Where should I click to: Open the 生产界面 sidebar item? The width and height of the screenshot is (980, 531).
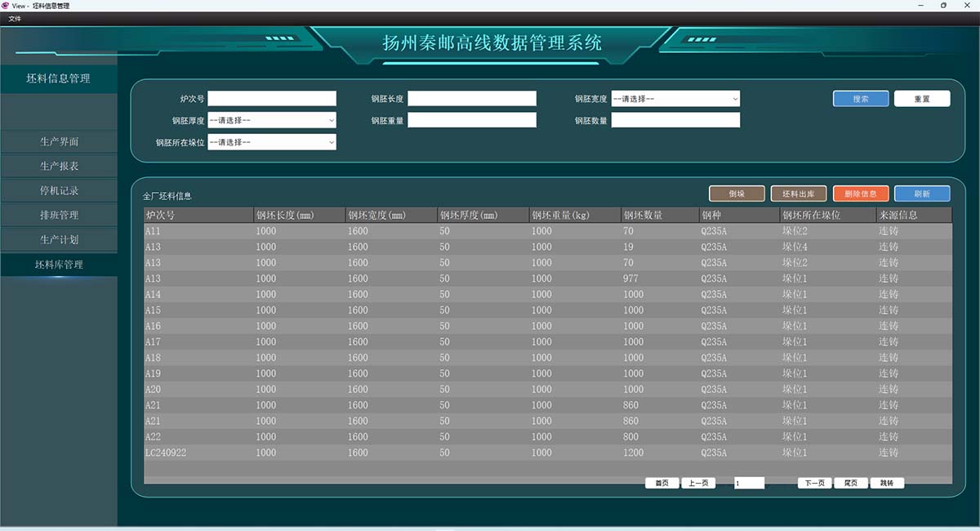click(x=59, y=141)
